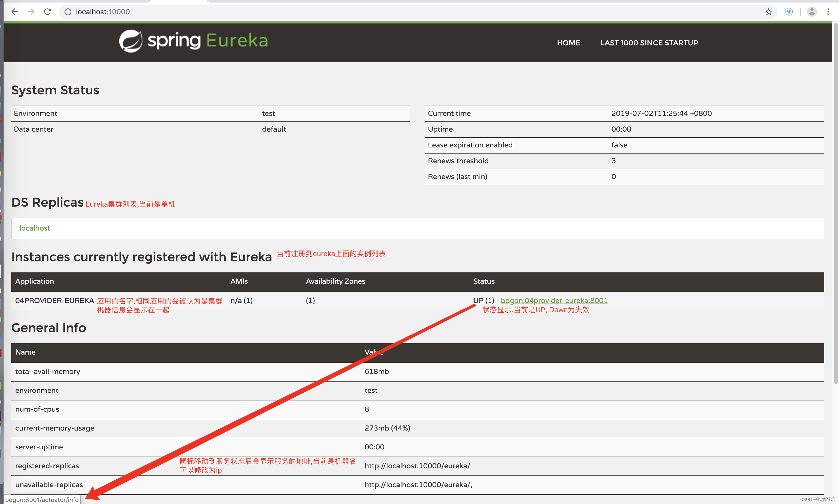Select the Current time value 2019-07-02T11:25:44 +0800
This screenshot has height=504, width=839.
point(662,114)
